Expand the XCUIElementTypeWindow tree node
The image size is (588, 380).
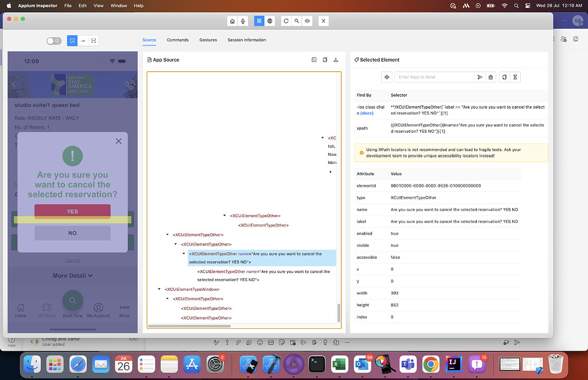click(159, 289)
